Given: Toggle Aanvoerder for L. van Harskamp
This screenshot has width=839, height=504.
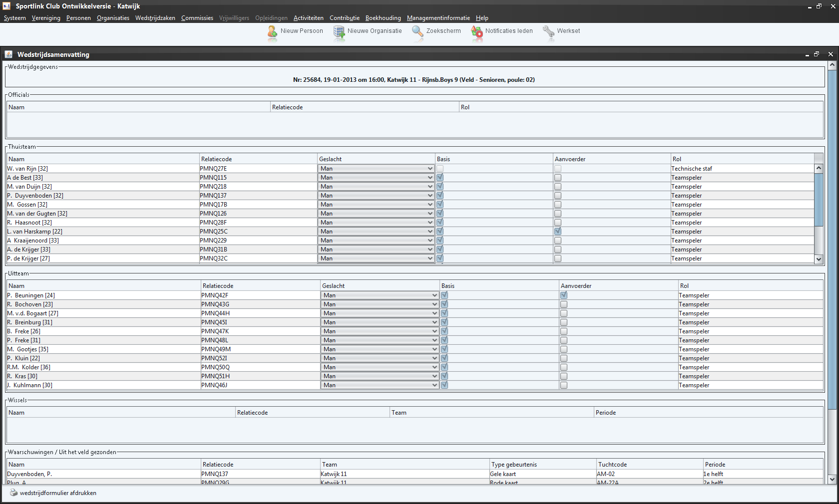Looking at the screenshot, I should [558, 232].
